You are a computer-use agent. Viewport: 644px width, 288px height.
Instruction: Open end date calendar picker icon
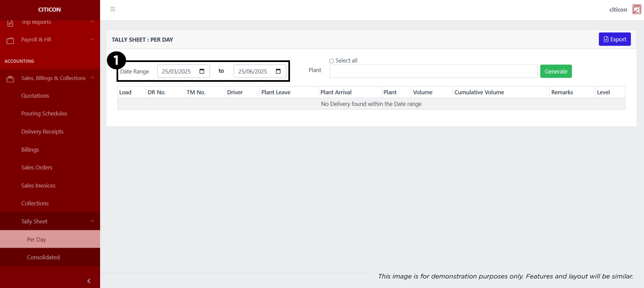coord(278,71)
